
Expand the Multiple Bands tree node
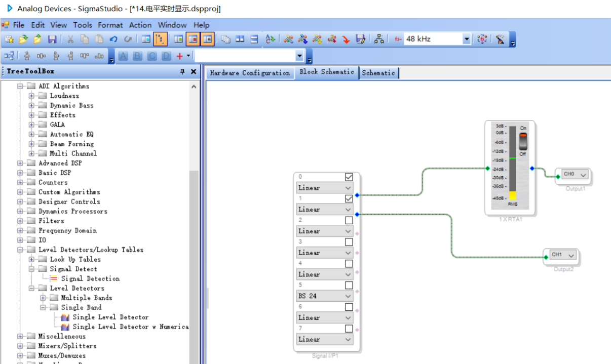coord(43,298)
